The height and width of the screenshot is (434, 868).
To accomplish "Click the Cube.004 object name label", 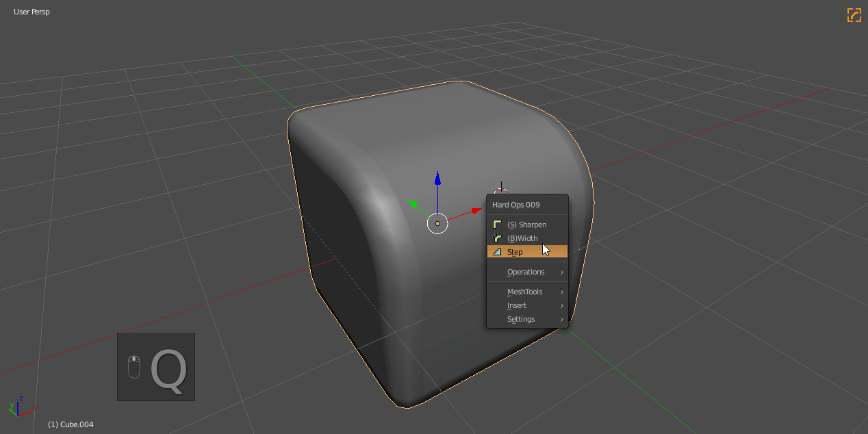I will [x=71, y=424].
